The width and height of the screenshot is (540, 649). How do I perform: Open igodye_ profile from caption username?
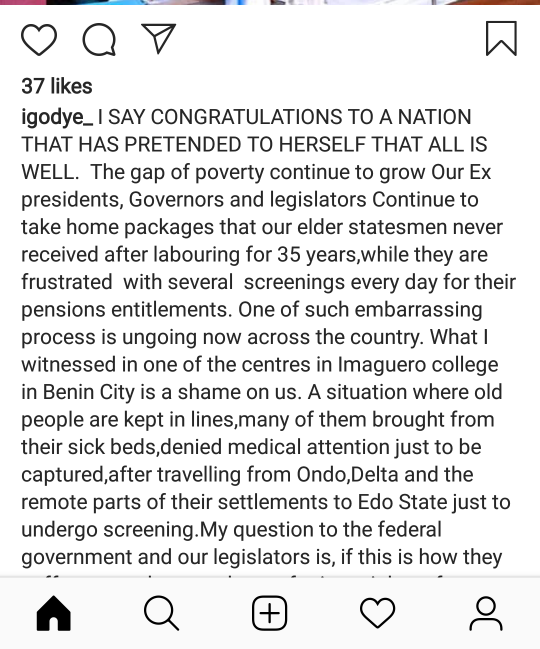tap(57, 117)
